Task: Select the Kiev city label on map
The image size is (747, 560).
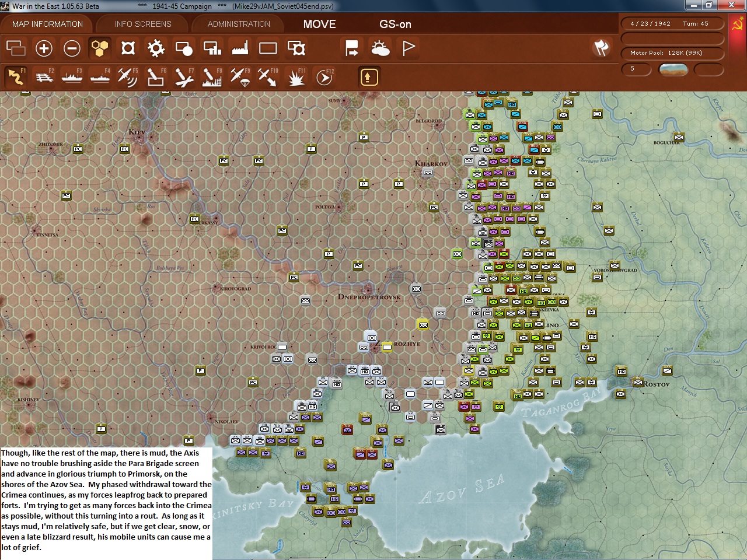Action: click(x=137, y=132)
